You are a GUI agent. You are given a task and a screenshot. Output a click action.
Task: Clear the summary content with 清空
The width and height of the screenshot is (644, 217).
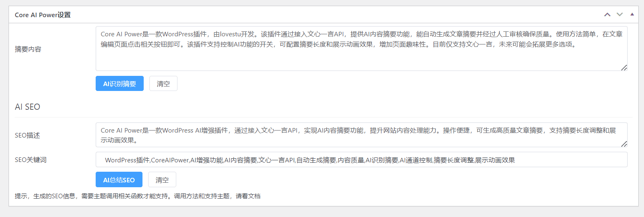163,84
